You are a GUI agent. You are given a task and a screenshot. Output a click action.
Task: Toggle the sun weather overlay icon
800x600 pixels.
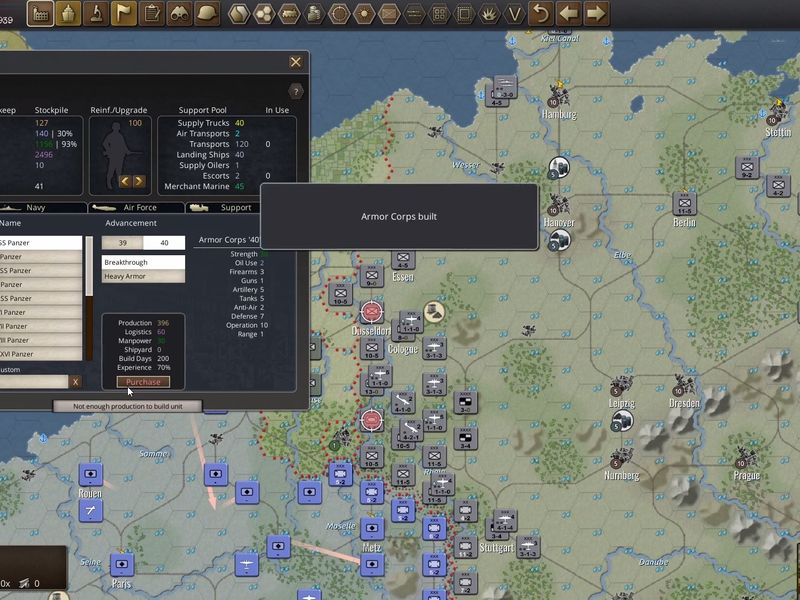coord(364,14)
